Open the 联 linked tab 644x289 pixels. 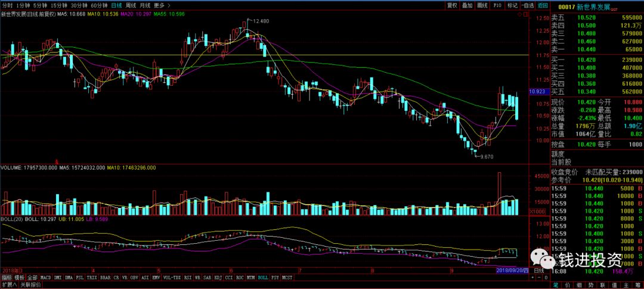click(603, 284)
